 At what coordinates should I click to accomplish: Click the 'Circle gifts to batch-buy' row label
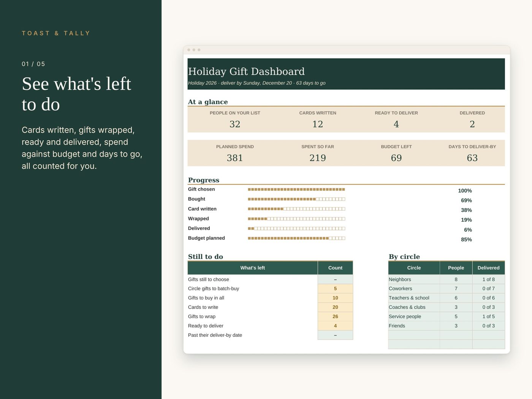coord(214,288)
